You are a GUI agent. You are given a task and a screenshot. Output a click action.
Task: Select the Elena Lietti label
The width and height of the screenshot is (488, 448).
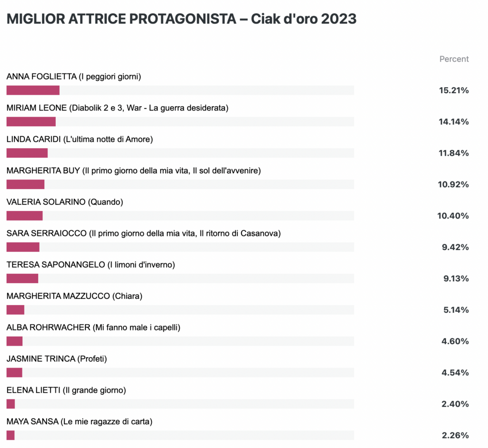66,390
